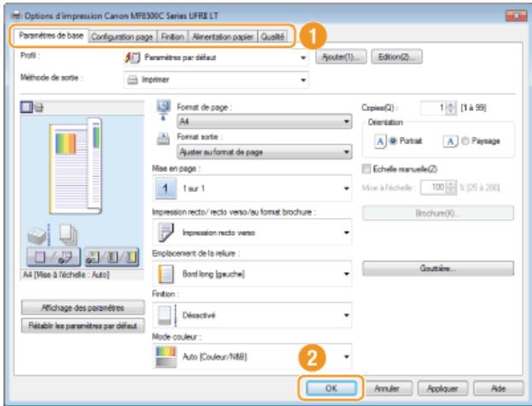Select the Paramètres de base tab
Screen dimensions: 532x406
[51, 36]
